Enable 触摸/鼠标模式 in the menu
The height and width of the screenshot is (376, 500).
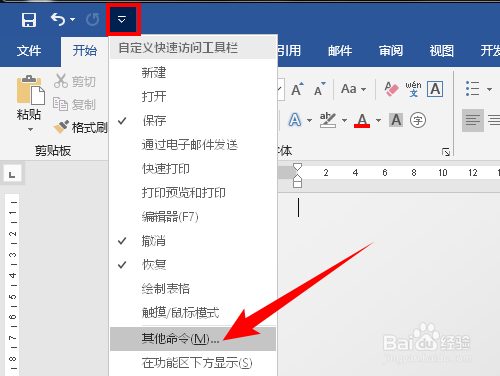pyautogui.click(x=193, y=313)
